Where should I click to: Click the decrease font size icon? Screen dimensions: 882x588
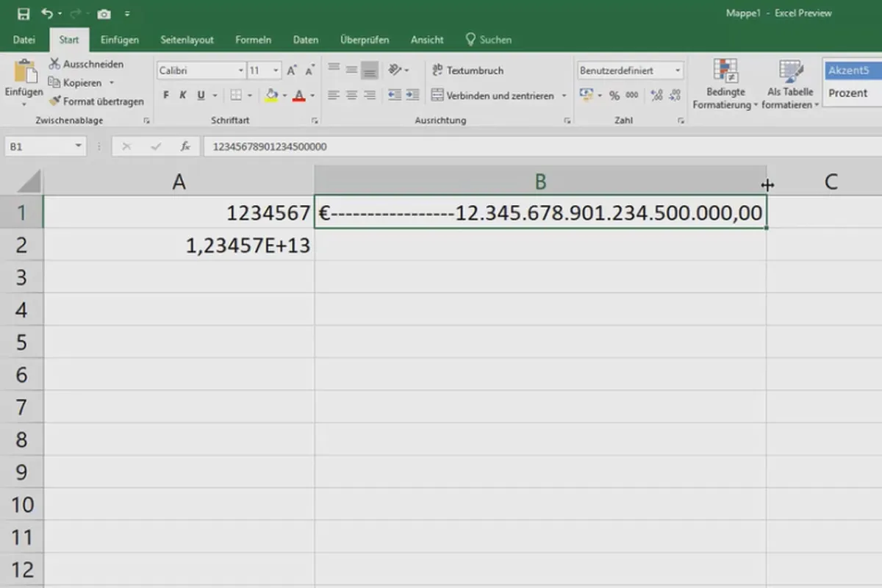pyautogui.click(x=309, y=71)
